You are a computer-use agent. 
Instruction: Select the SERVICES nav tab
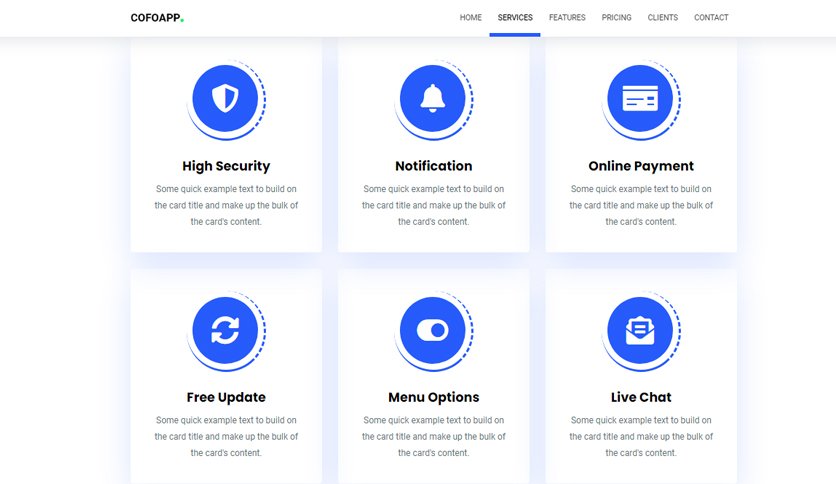click(515, 18)
